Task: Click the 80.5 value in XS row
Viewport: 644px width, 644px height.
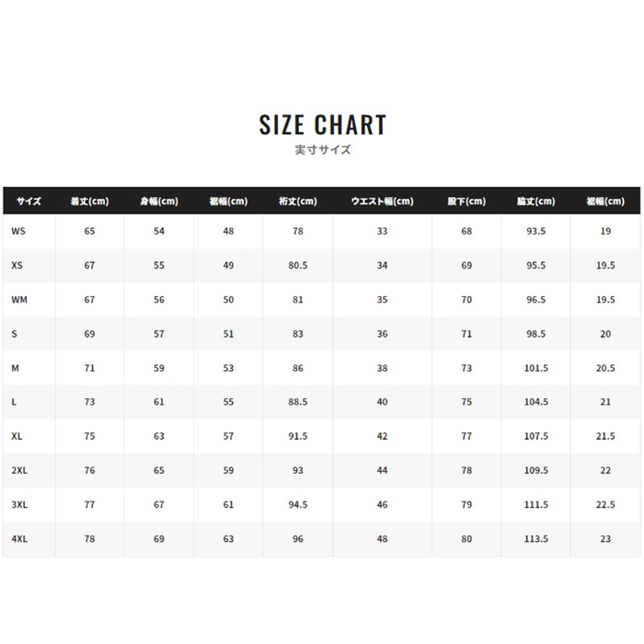Action: 298,265
